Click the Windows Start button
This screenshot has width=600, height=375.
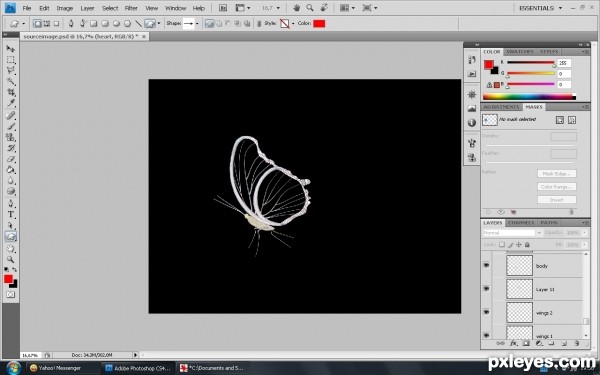click(x=13, y=368)
